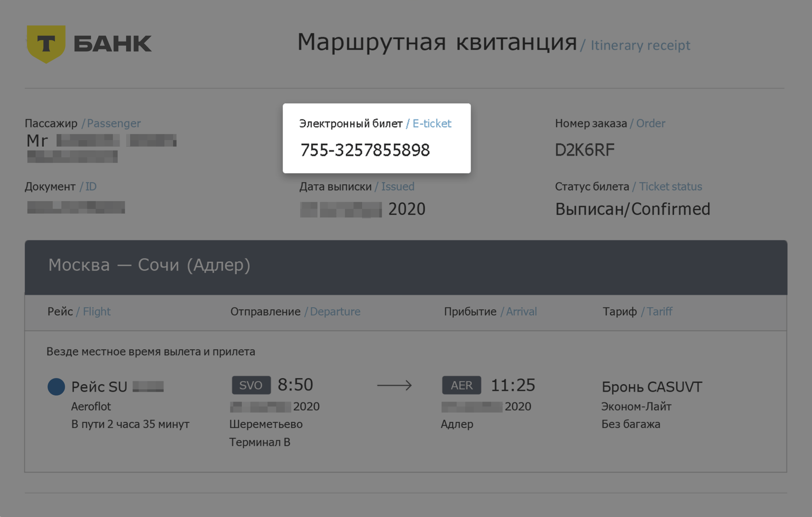Click the Статус билета / Ticket status label
Screen dimensions: 812x517
click(x=629, y=187)
